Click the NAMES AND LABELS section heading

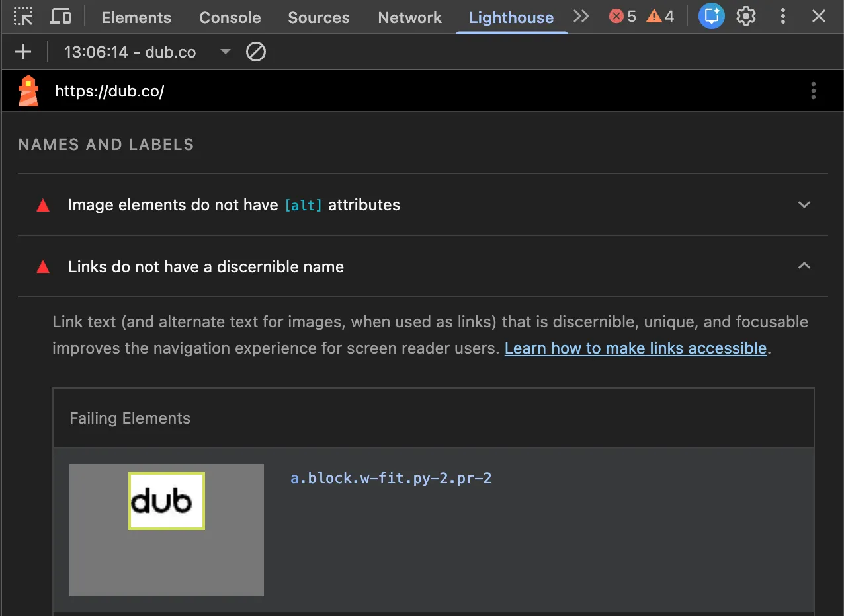tap(106, 145)
